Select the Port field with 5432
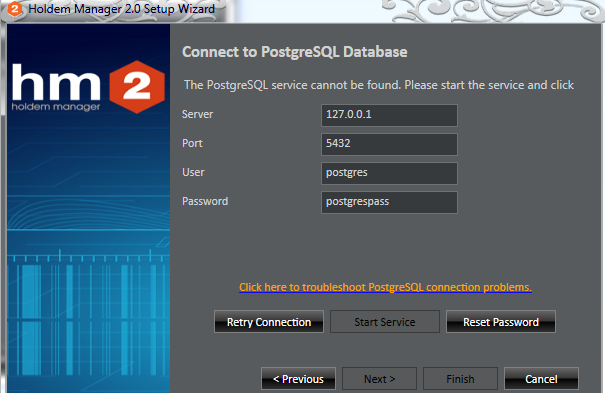Viewport: 605px width, 393px height. pyautogui.click(x=389, y=144)
